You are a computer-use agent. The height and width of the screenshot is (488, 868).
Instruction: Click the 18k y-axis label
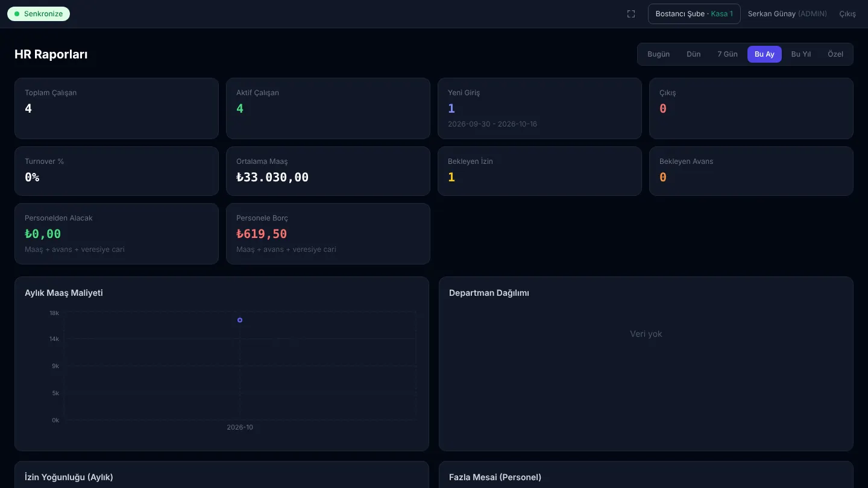54,313
